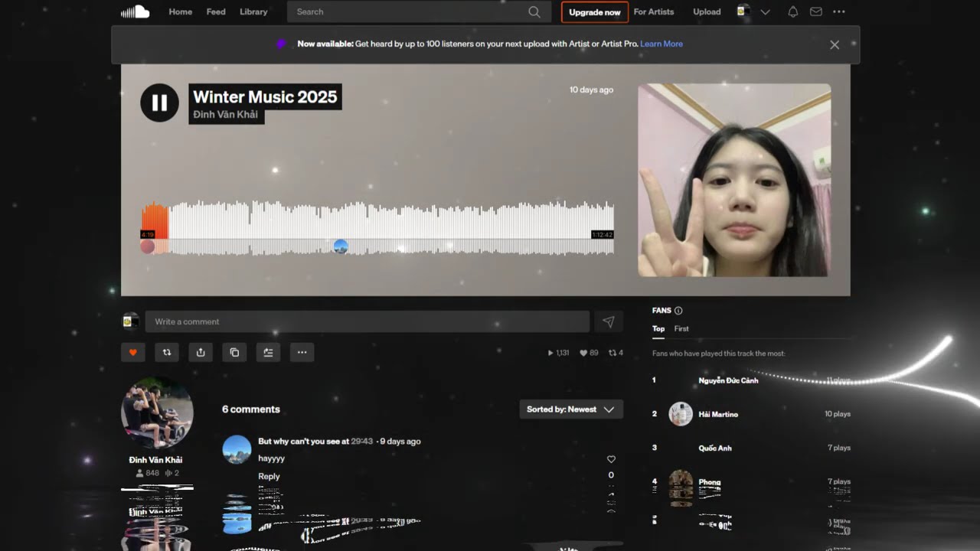Click the search magnifier icon
Viewport: 980px width, 551px height.
pos(534,12)
